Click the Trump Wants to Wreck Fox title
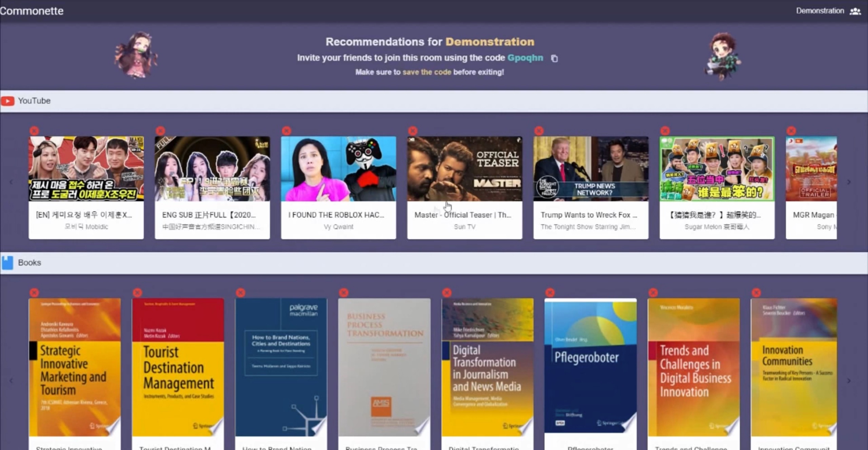Viewport: 868px width, 450px height. [589, 215]
